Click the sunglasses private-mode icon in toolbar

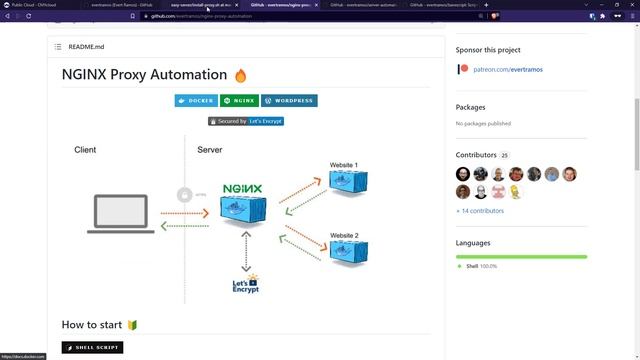pos(618,16)
